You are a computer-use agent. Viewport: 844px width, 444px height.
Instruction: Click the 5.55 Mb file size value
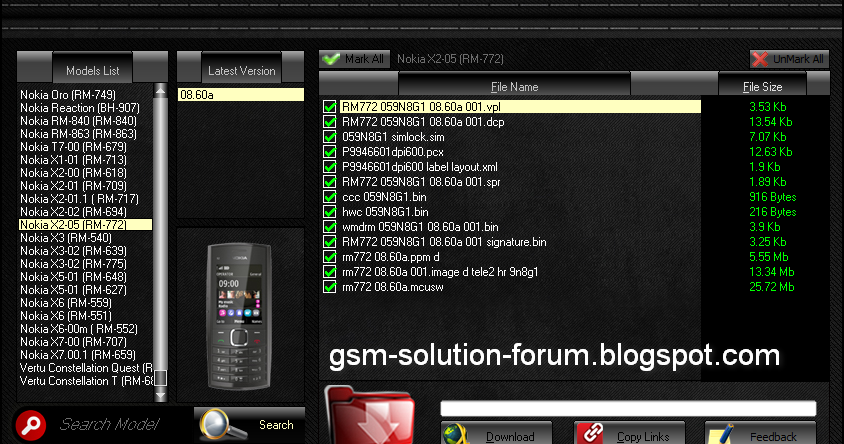769,257
